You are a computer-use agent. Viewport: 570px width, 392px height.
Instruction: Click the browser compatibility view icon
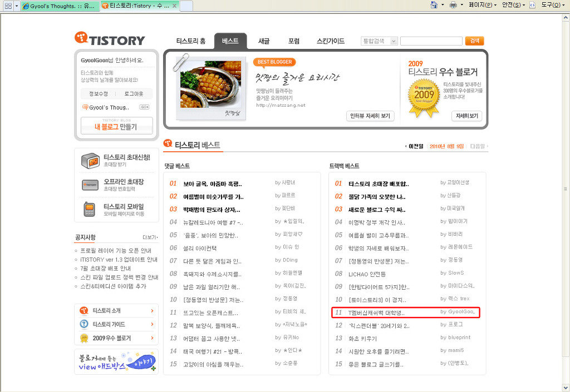pyautogui.click(x=533, y=4)
